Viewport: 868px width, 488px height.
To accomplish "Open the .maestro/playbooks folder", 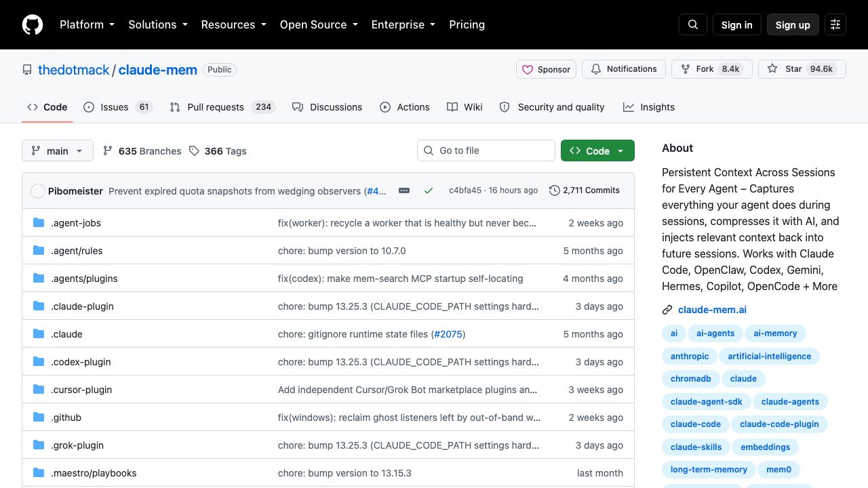I will 94,473.
